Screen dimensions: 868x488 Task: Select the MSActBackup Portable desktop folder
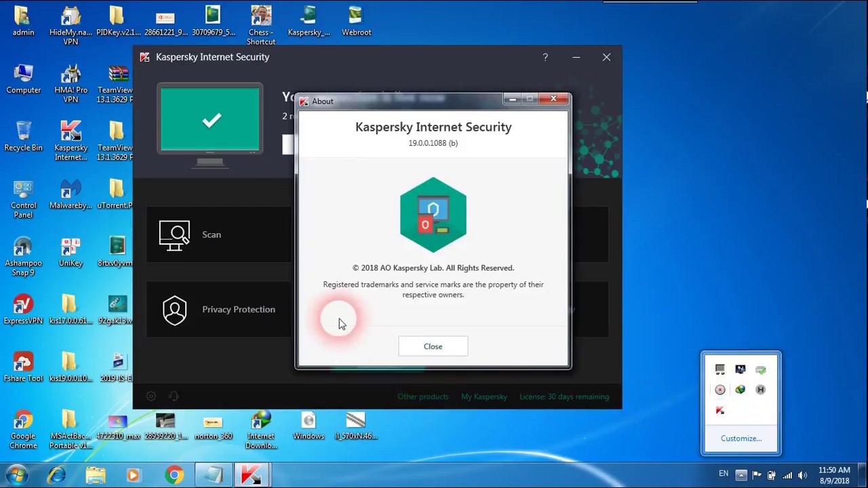pyautogui.click(x=71, y=430)
